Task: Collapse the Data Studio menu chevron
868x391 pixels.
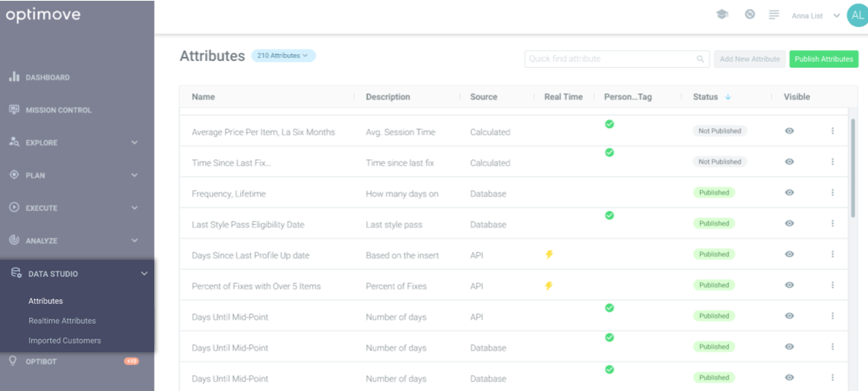Action: [144, 274]
